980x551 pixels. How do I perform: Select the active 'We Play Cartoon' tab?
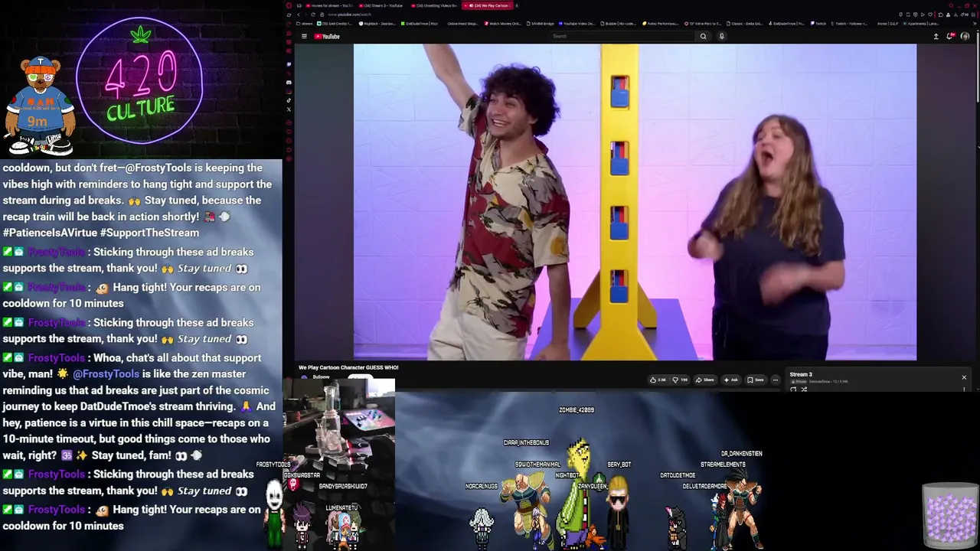488,5
